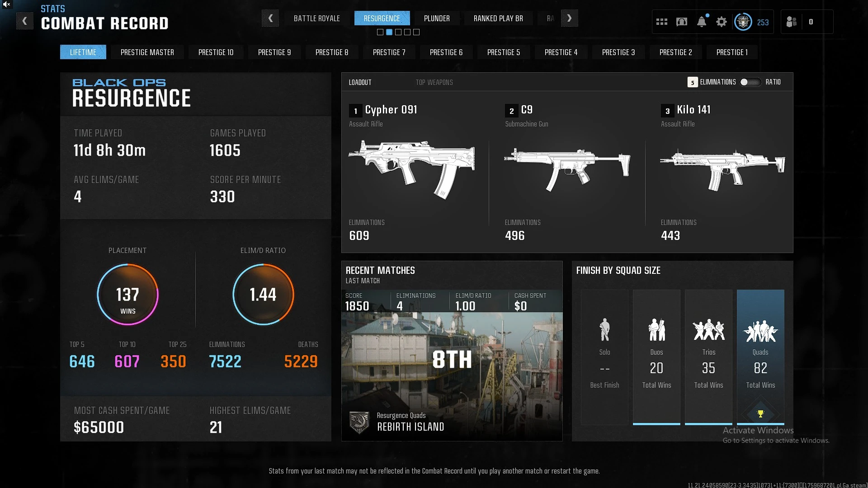Click the Rebirth Island faction emblem icon

click(359, 422)
